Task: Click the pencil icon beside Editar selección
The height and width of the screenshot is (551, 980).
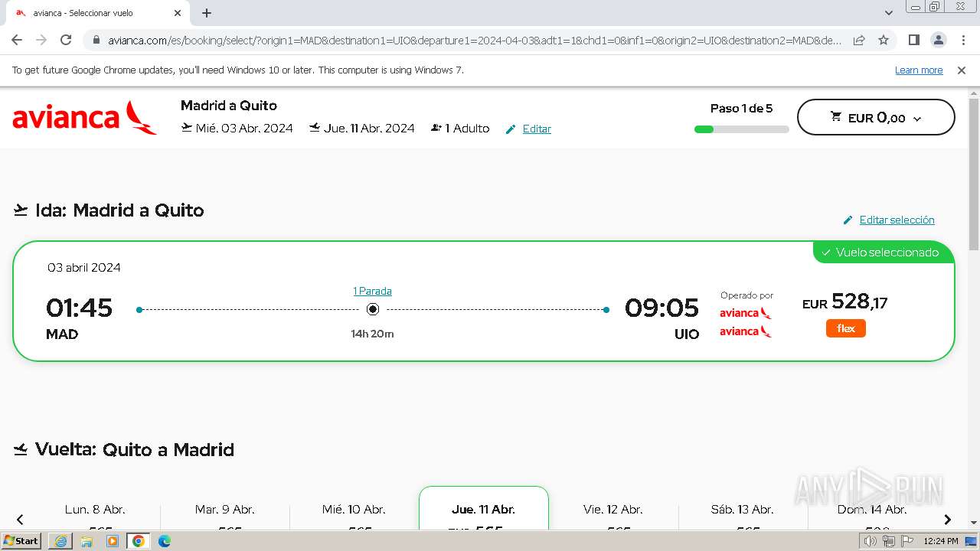Action: pyautogui.click(x=848, y=220)
